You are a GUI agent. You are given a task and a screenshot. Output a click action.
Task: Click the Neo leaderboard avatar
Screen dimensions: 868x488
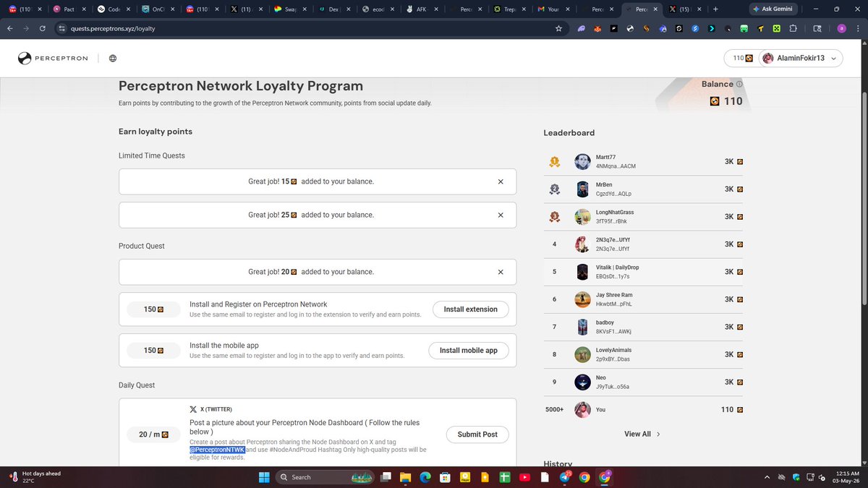click(582, 382)
